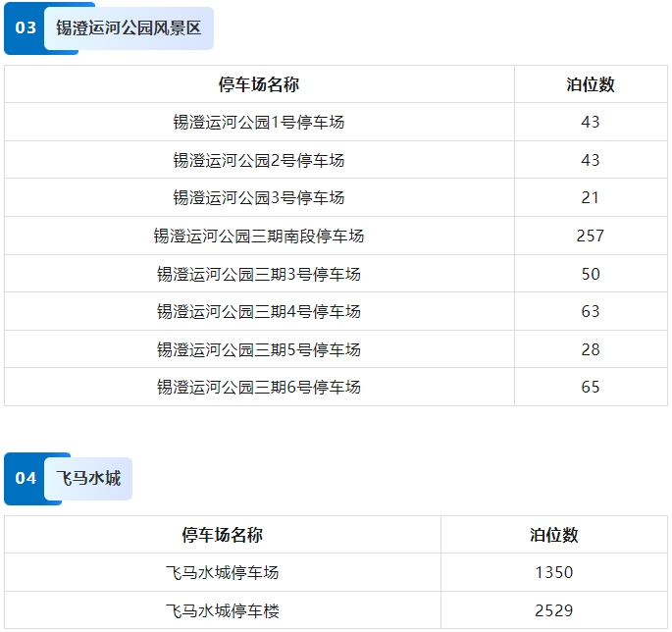Click the 43 value for 1号停车场

pyautogui.click(x=591, y=123)
